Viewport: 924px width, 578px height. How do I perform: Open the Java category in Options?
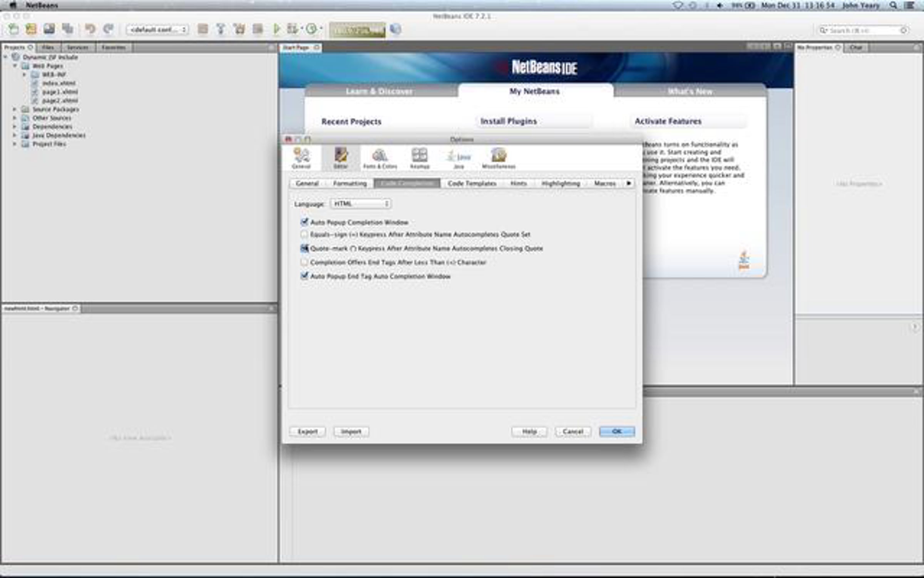459,158
